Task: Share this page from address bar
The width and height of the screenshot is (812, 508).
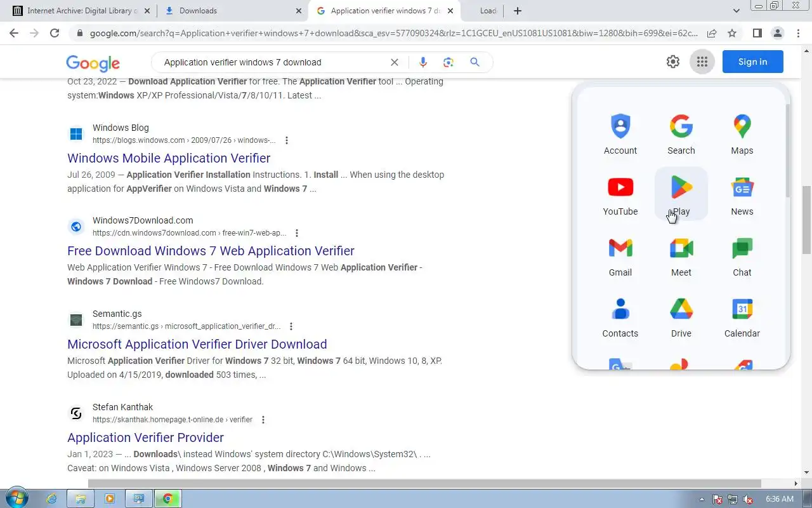Action: (712, 33)
